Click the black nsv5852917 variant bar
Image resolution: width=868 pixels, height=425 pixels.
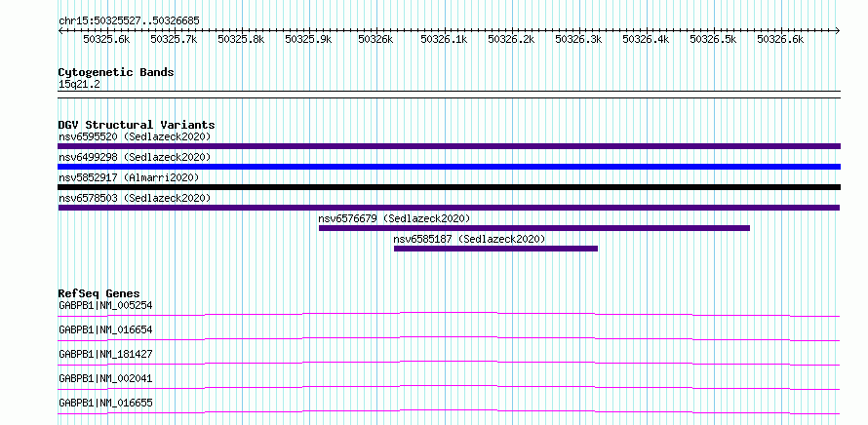click(x=449, y=187)
